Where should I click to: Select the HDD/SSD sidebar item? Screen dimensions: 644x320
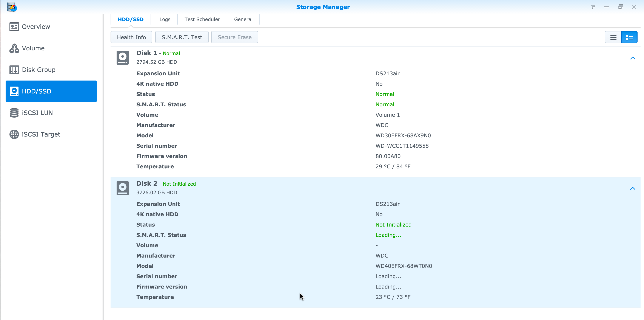tap(51, 91)
